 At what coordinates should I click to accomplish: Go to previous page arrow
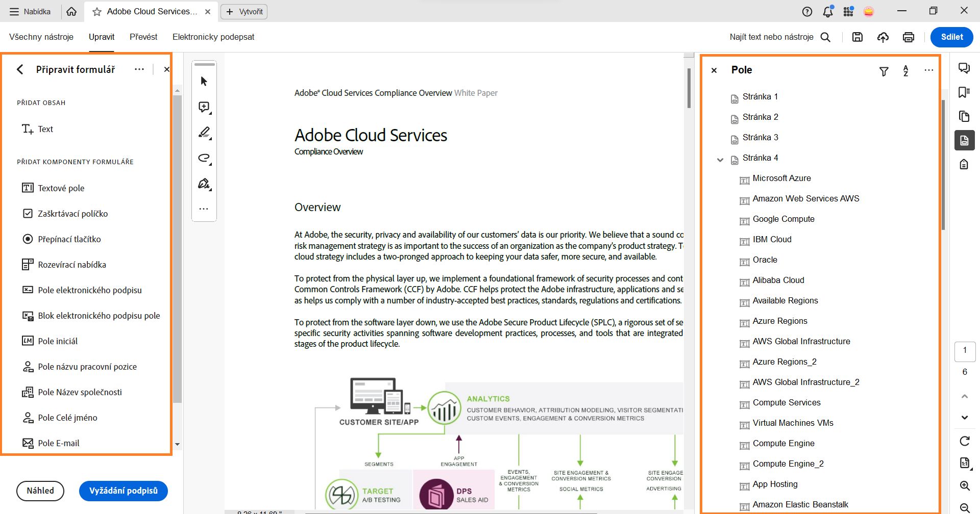pyautogui.click(x=965, y=396)
